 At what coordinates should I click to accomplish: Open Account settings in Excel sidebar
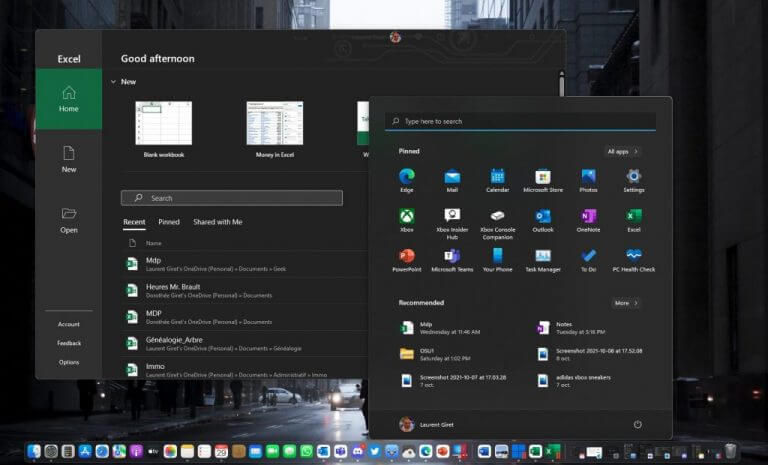click(69, 324)
